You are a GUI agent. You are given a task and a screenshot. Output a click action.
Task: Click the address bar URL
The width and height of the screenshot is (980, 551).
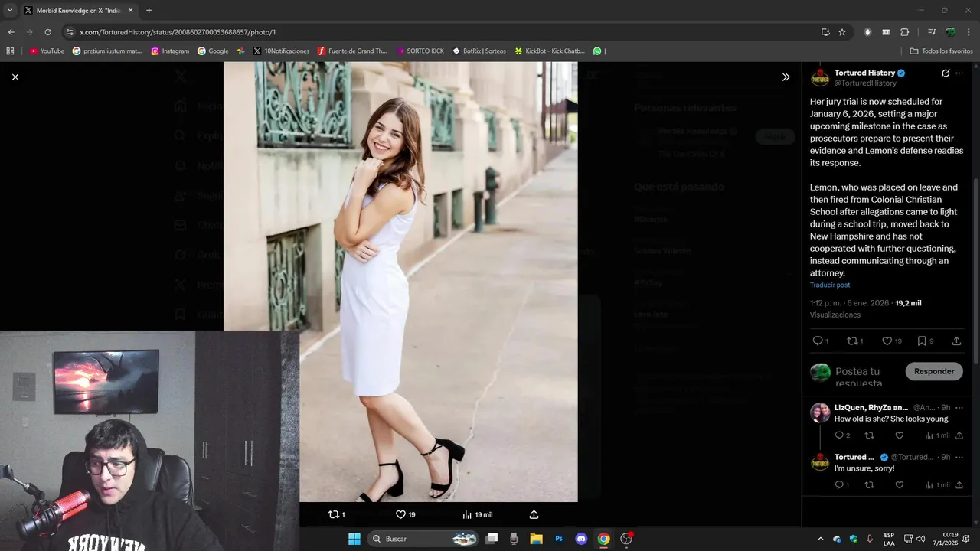(178, 32)
